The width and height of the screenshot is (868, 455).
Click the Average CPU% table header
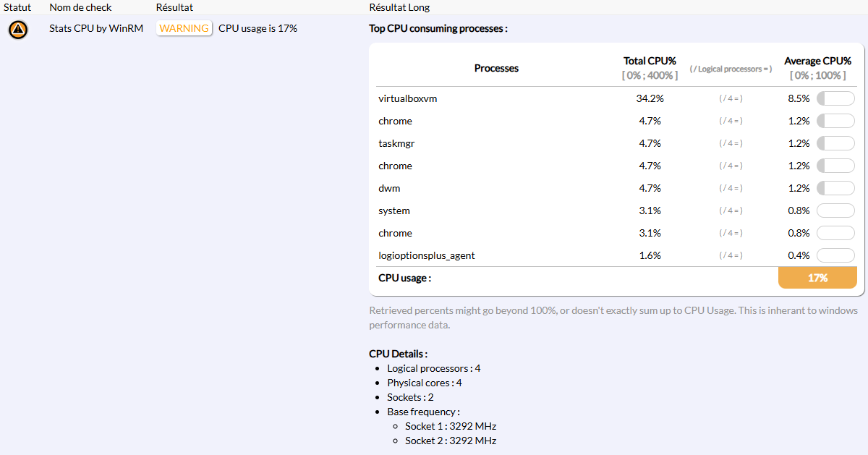click(817, 61)
